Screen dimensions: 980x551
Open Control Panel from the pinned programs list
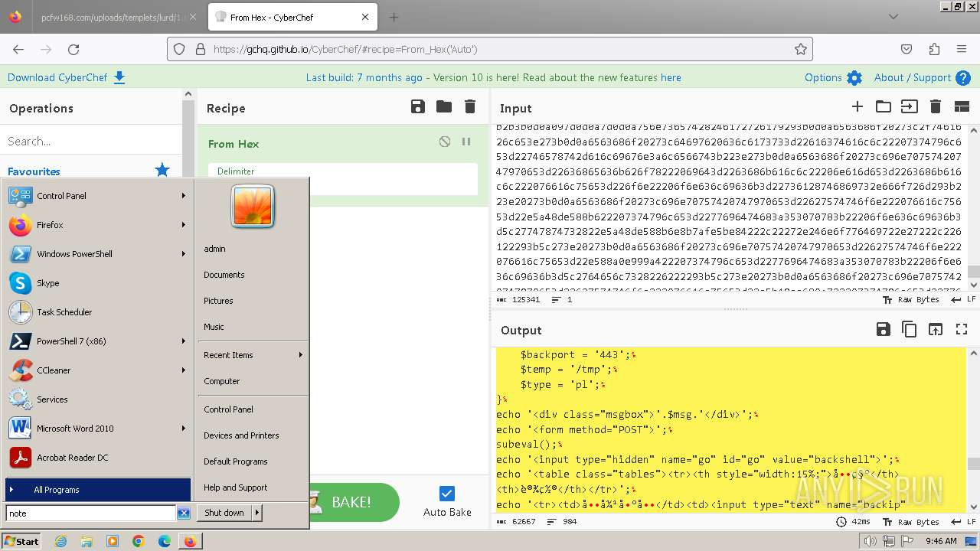[98, 196]
